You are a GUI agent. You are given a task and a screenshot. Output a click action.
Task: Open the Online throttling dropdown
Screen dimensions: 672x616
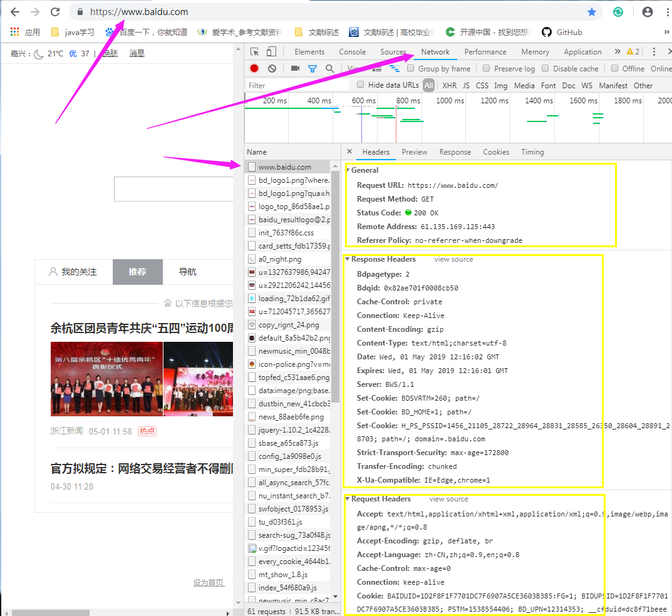[661, 68]
